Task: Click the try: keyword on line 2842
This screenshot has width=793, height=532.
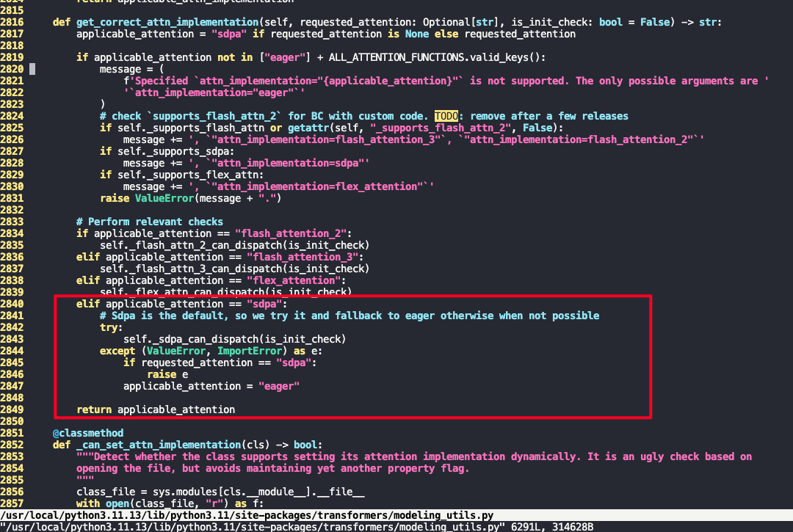Action: 109,327
